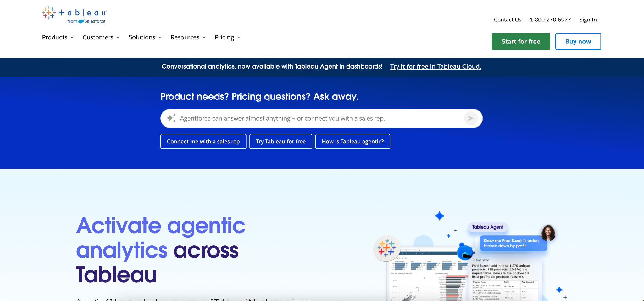Click the Fred Suzuki sold in total summary text
Viewport: 644px width, 301px height.
[501, 271]
